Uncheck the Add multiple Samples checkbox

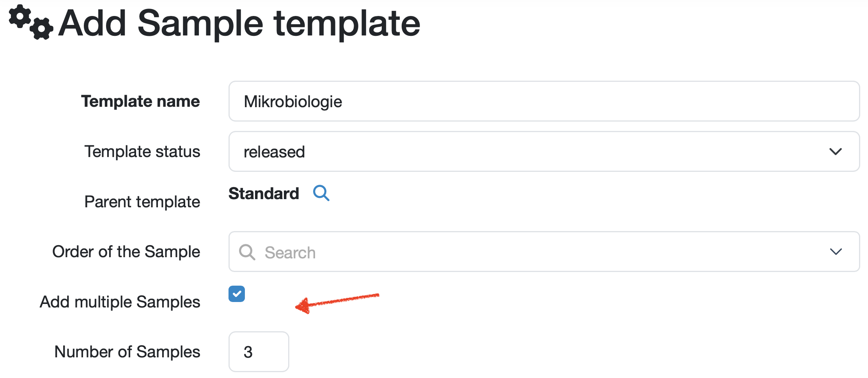[x=237, y=294]
